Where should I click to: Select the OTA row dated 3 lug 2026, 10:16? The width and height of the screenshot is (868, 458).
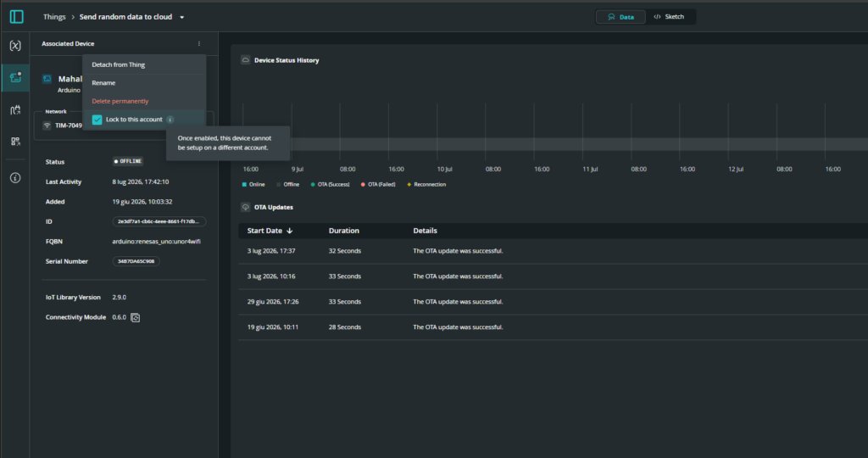[553, 276]
